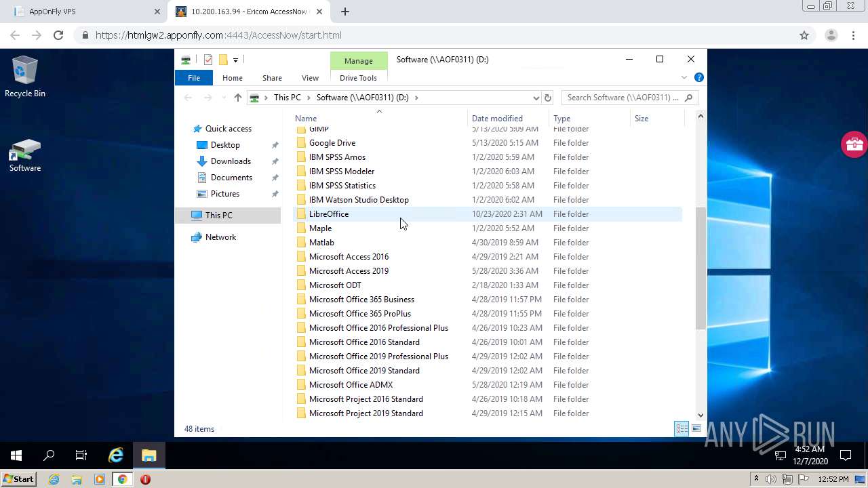
Task: Click the file list vertical scrollbar thumb
Action: (701, 269)
